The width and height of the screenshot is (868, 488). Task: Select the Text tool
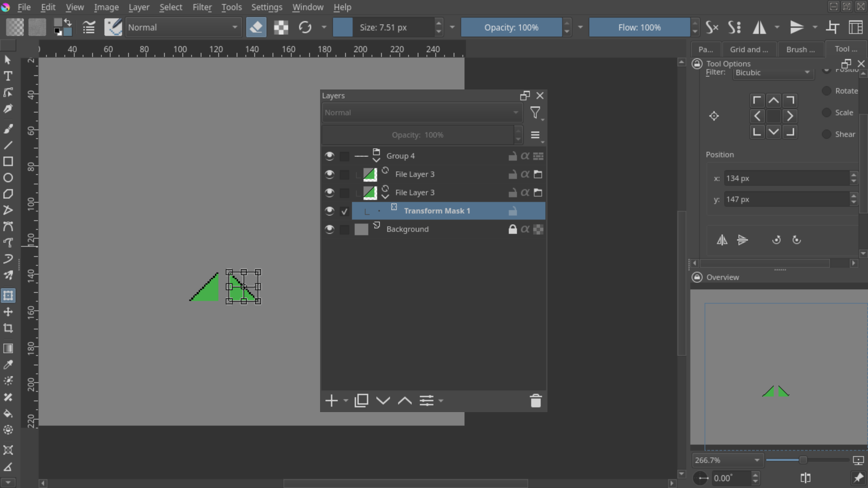point(8,76)
